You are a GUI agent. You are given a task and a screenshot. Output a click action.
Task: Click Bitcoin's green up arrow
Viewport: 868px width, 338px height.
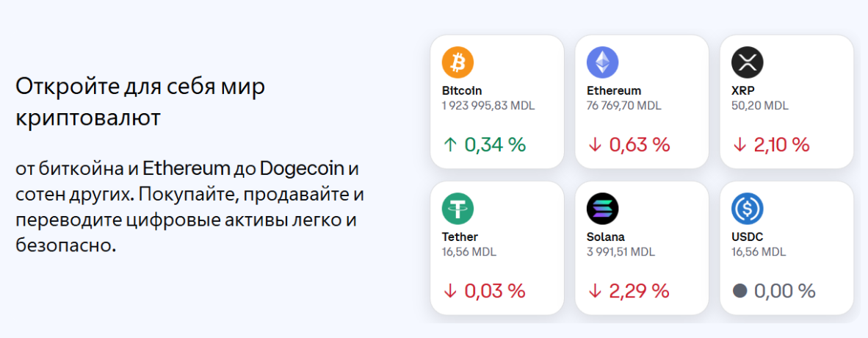click(449, 145)
